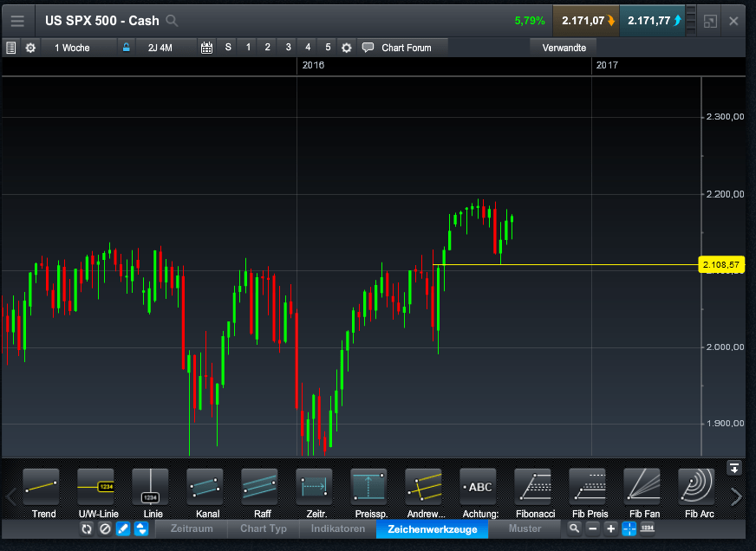Select the S layout preset
The image size is (756, 551).
228,47
